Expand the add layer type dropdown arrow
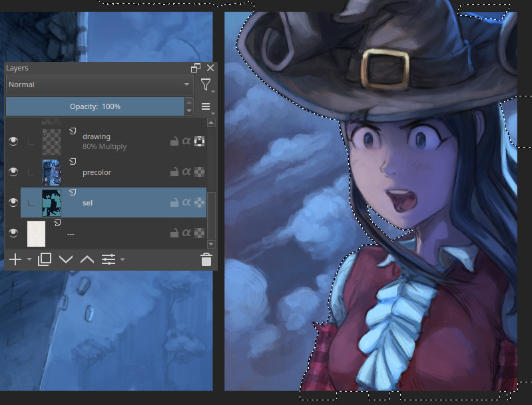This screenshot has width=532, height=405. point(29,260)
